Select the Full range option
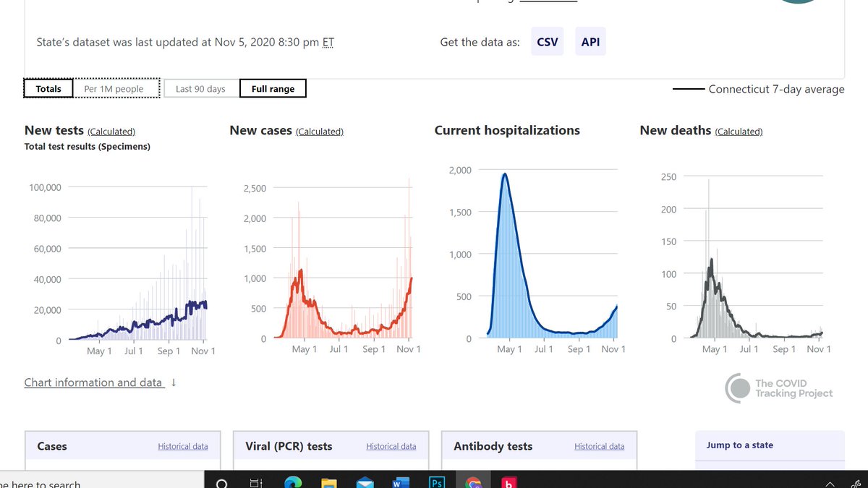868x488 pixels. pyautogui.click(x=273, y=89)
